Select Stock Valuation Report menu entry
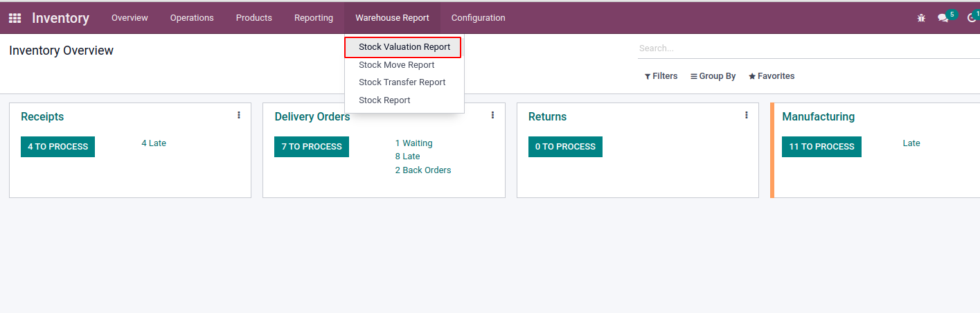Image resolution: width=980 pixels, height=313 pixels. (404, 47)
